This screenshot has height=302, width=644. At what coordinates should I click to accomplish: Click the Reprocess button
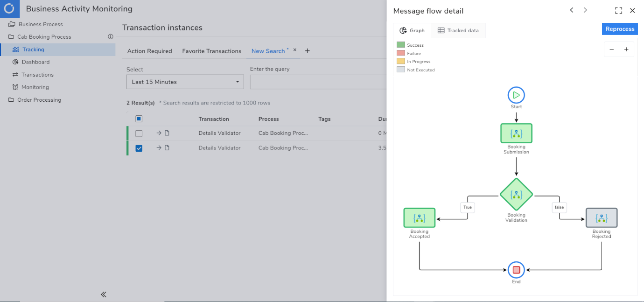(x=620, y=29)
